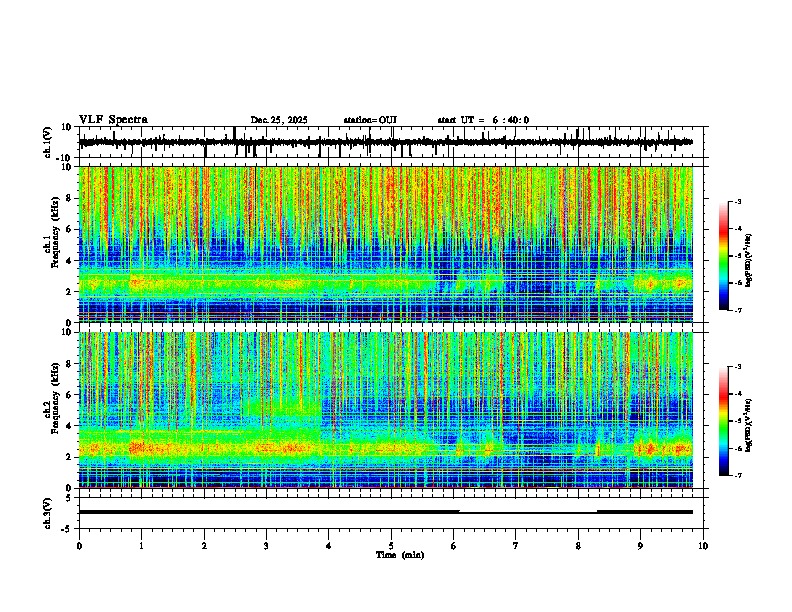Click the ch.2 color bar log(PSD) label
The image size is (792, 612).
748,425
